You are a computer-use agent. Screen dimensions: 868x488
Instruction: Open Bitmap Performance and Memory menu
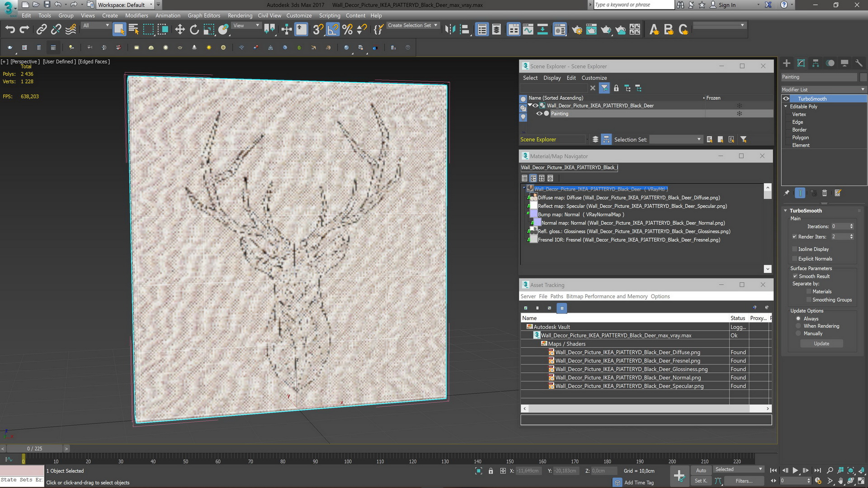pyautogui.click(x=607, y=297)
